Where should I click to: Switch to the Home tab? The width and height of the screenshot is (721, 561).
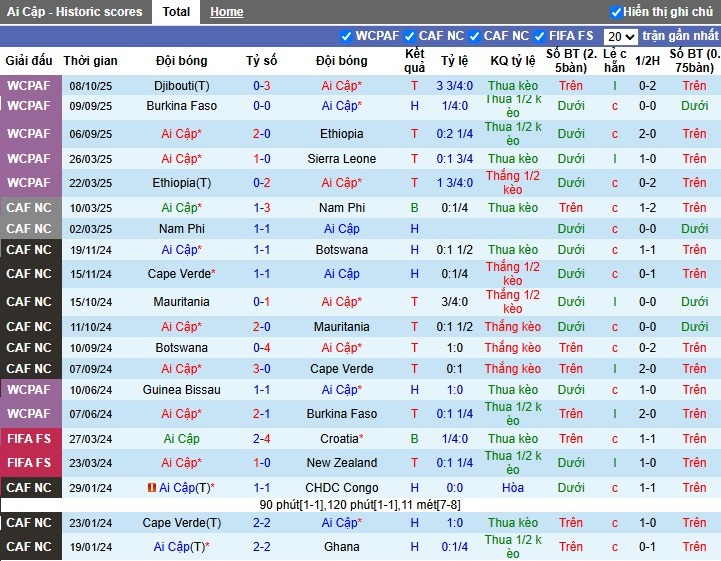[x=227, y=12]
